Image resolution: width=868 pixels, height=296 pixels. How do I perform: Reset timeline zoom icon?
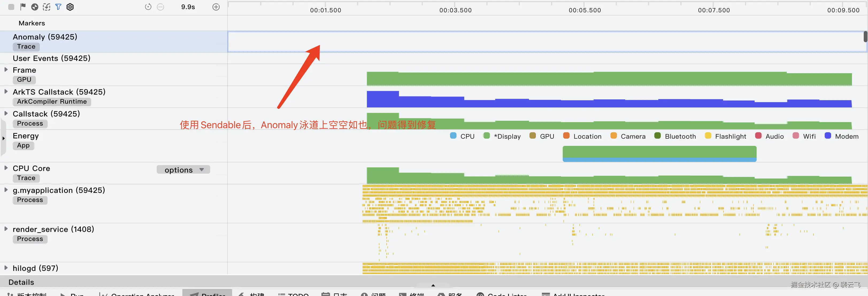[148, 7]
